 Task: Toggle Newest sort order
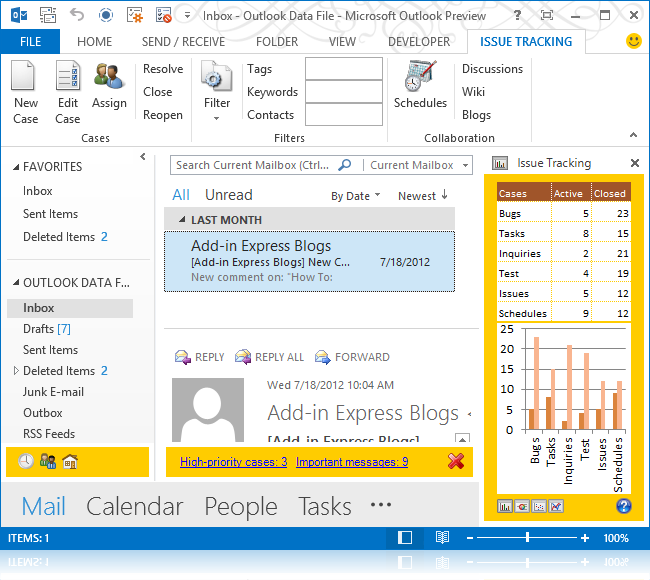pyautogui.click(x=422, y=196)
